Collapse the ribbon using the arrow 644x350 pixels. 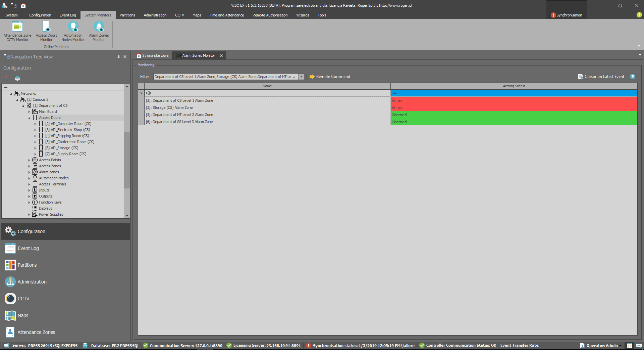tap(639, 46)
